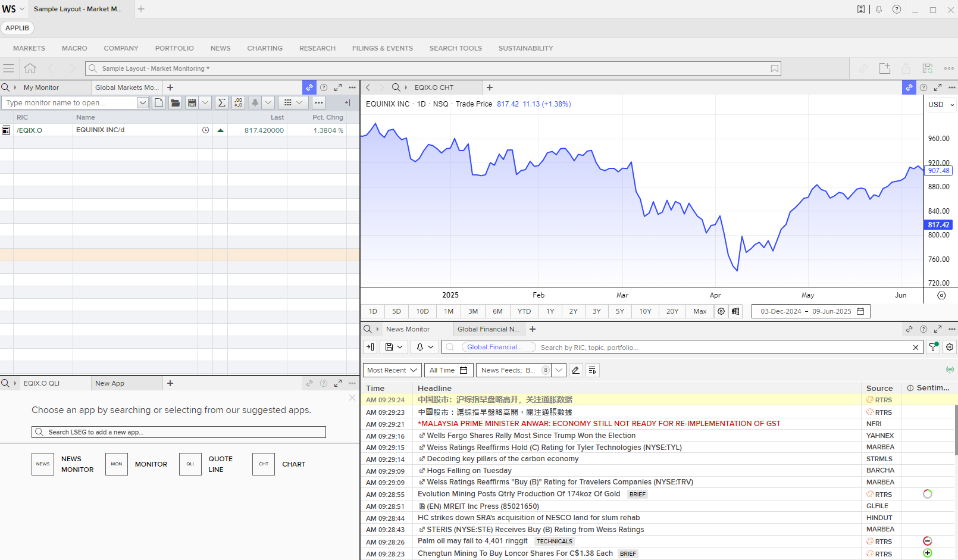Open the Wells Fargo Shares Rally headline
This screenshot has height=560, width=958.
pyautogui.click(x=531, y=436)
